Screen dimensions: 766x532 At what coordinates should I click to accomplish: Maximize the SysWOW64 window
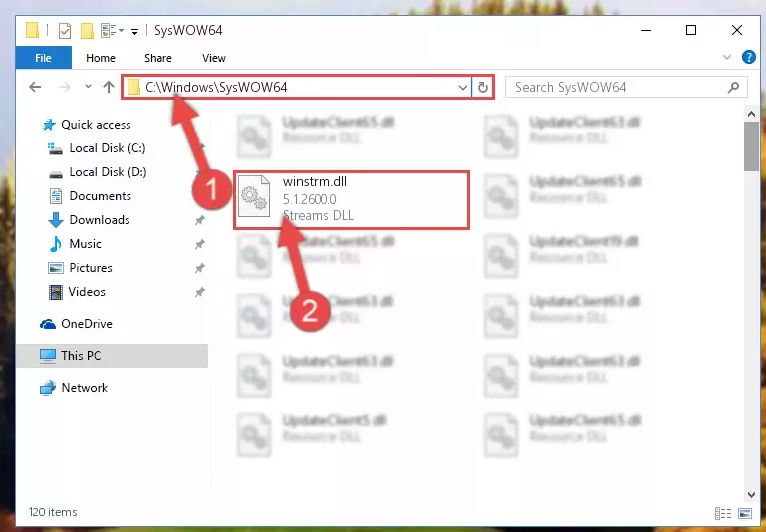point(690,30)
